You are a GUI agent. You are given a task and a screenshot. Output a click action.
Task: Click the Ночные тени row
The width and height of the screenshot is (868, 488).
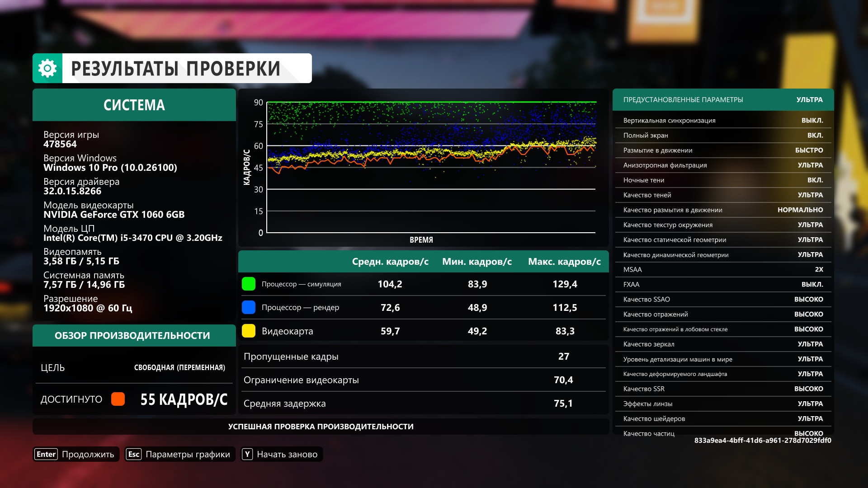point(723,180)
